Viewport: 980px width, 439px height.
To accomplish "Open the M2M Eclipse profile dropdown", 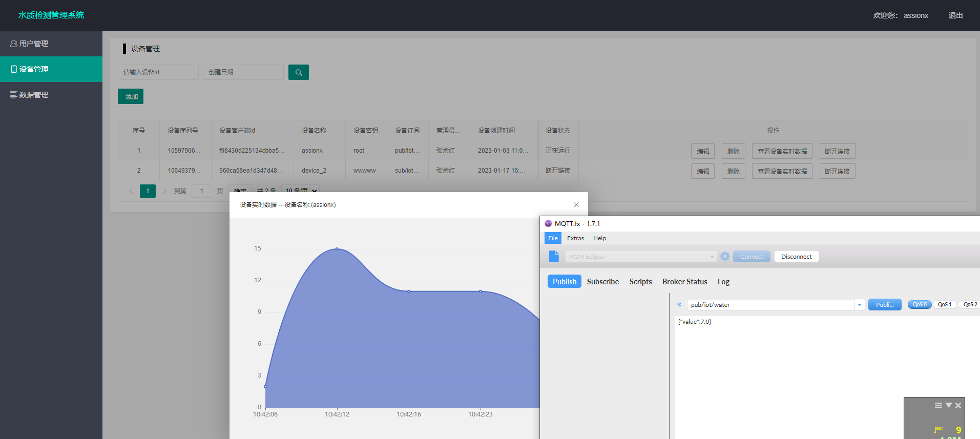I will click(x=640, y=256).
